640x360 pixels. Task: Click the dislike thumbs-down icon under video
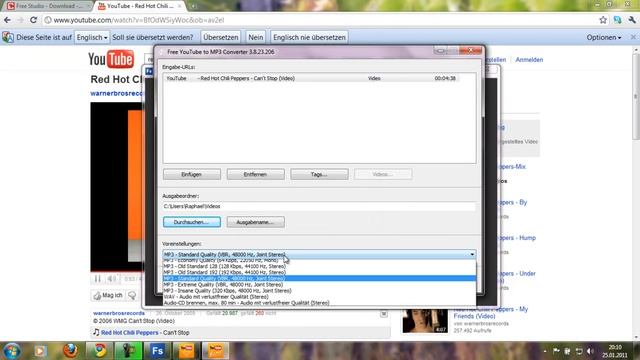132,295
